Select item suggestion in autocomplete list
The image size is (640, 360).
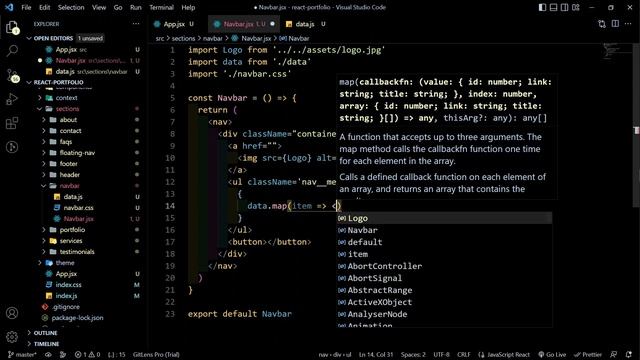pos(444,254)
